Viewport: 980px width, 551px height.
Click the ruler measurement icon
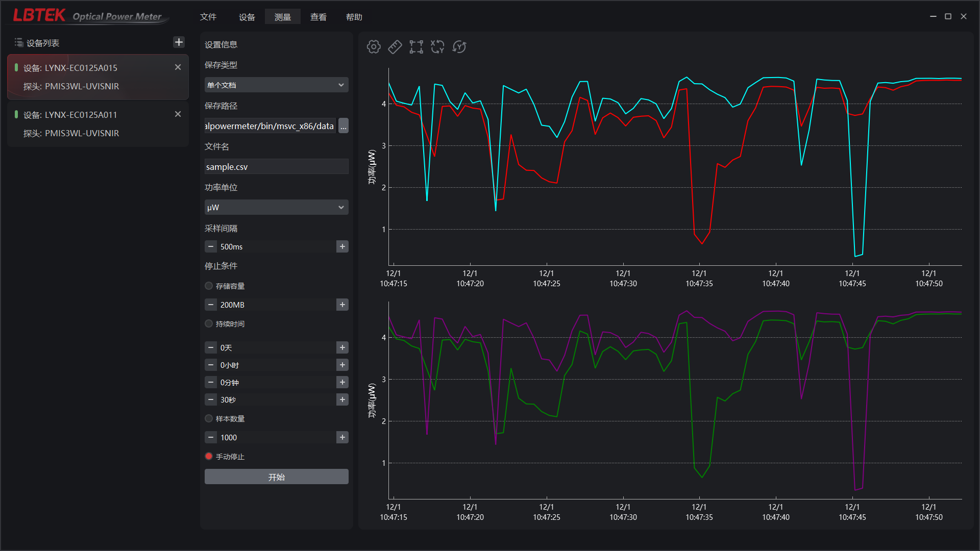(395, 47)
